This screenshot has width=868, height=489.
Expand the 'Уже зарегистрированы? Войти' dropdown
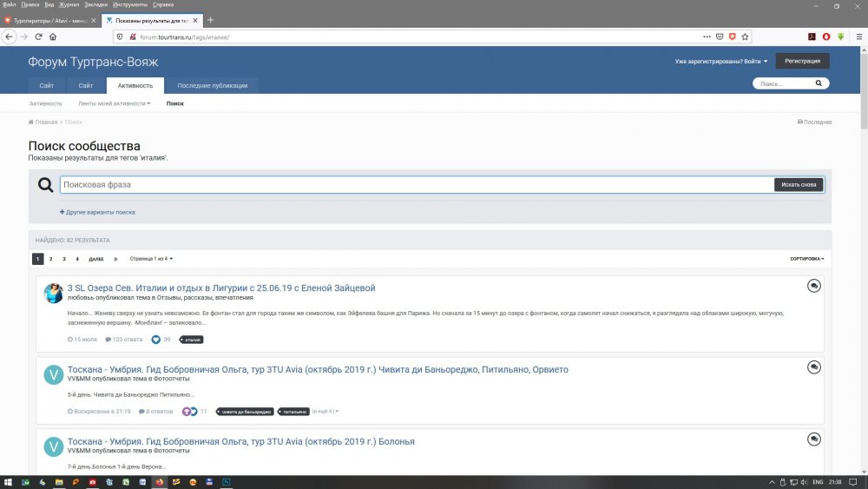pos(721,62)
